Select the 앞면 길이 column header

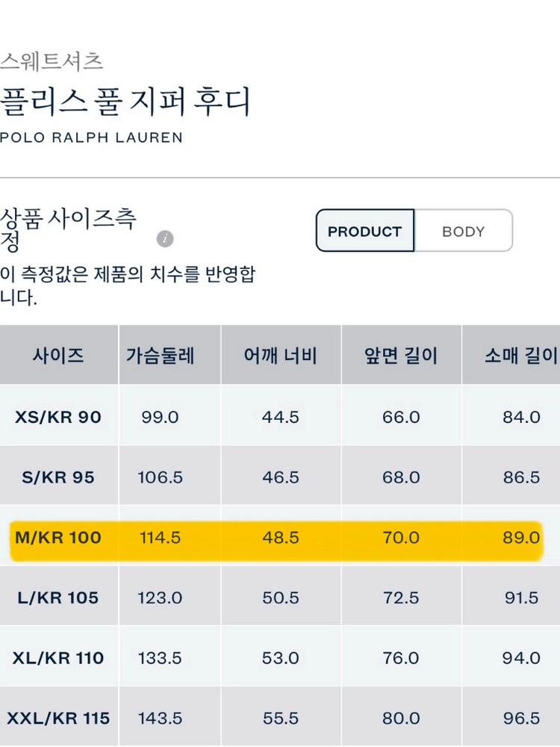click(401, 356)
